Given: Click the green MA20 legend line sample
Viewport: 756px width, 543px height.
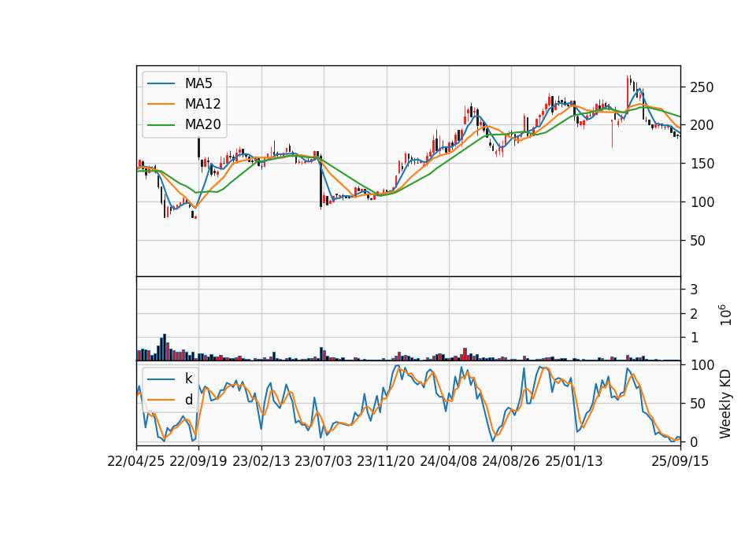Looking at the screenshot, I should point(161,125).
